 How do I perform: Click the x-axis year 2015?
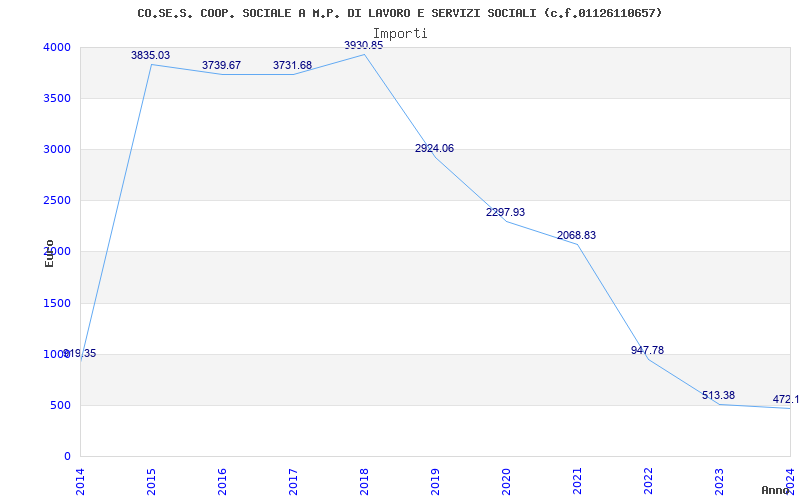point(152,483)
